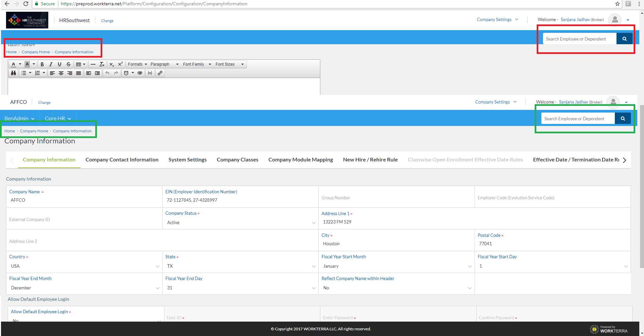Click the find and replace binoculars icon

[x=13, y=73]
